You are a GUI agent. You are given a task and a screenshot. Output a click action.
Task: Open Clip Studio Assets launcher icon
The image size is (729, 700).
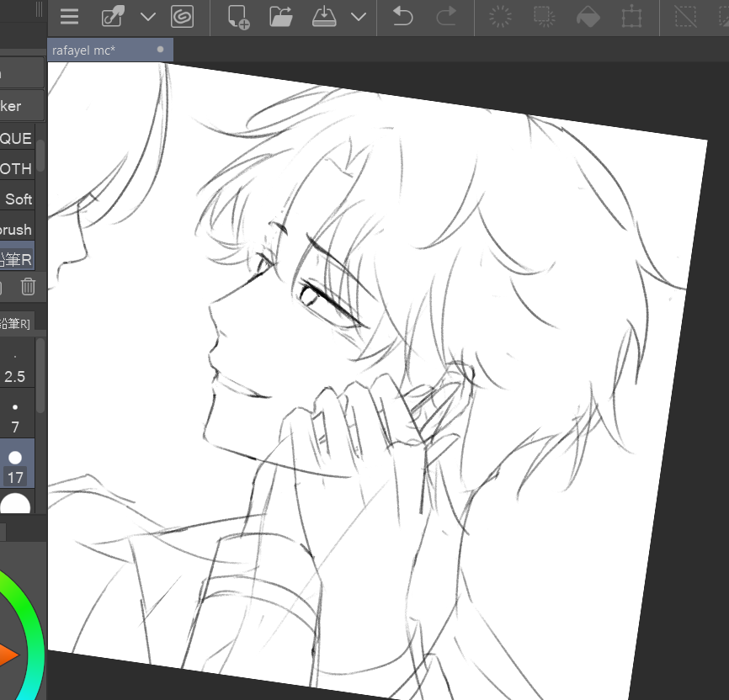(113, 17)
